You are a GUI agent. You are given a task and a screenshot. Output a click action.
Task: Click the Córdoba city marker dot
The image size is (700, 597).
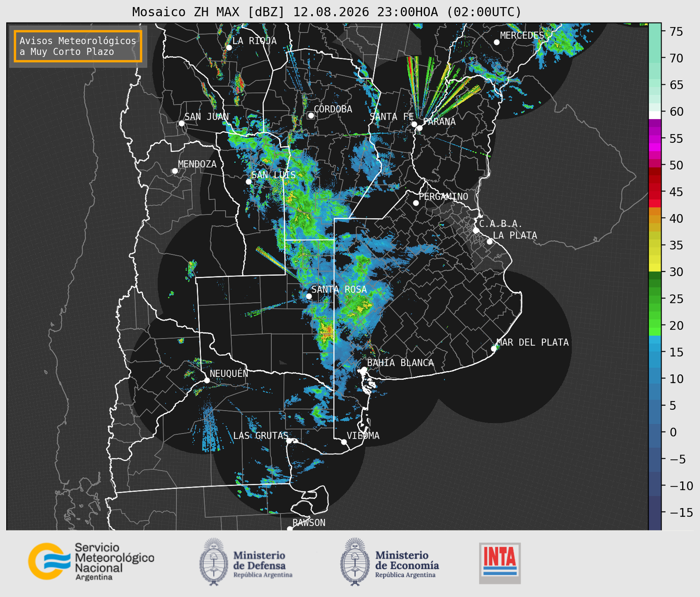pos(311,115)
